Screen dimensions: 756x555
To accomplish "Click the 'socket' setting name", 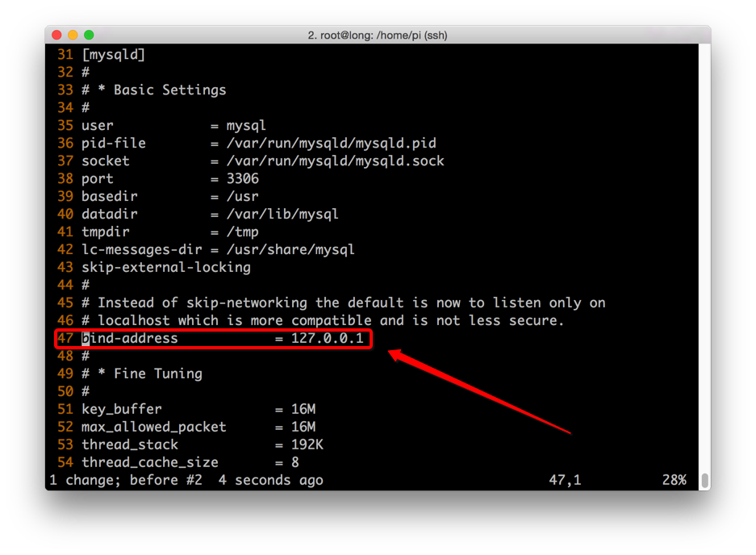I will click(x=106, y=161).
